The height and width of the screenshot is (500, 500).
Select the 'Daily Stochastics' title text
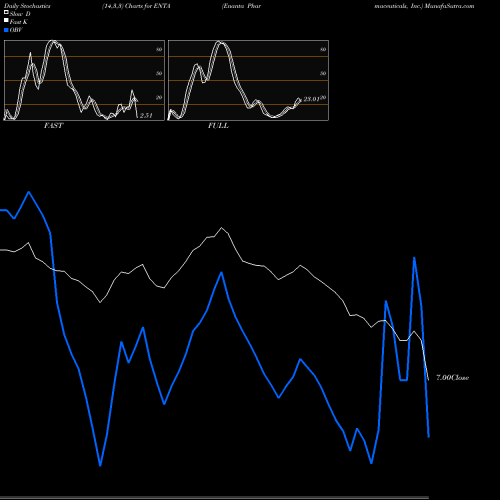[27, 6]
